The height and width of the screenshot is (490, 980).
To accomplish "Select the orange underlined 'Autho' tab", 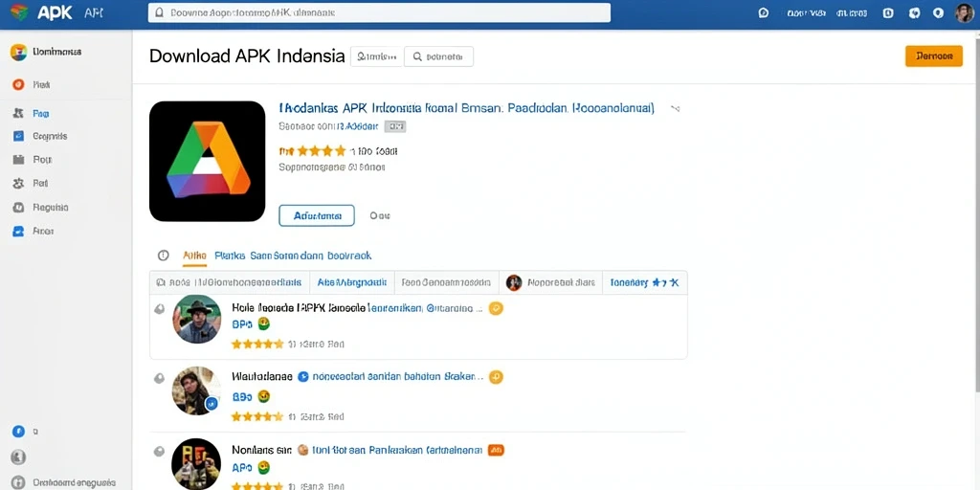I will (194, 256).
